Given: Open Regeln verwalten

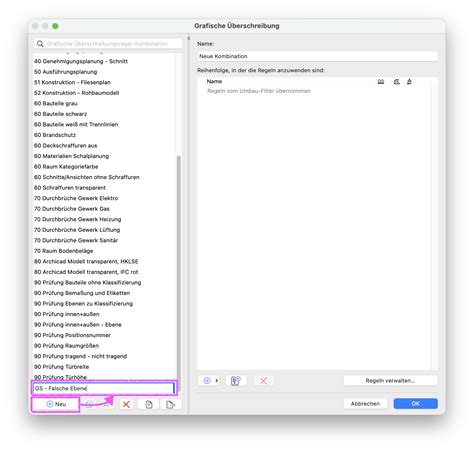Looking at the screenshot, I should click(x=390, y=380).
